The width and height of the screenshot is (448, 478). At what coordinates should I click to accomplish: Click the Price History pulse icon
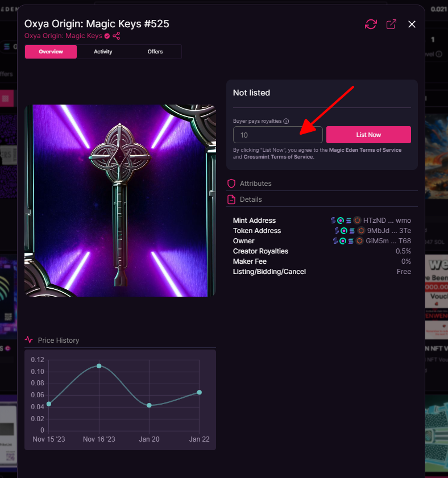coord(29,339)
